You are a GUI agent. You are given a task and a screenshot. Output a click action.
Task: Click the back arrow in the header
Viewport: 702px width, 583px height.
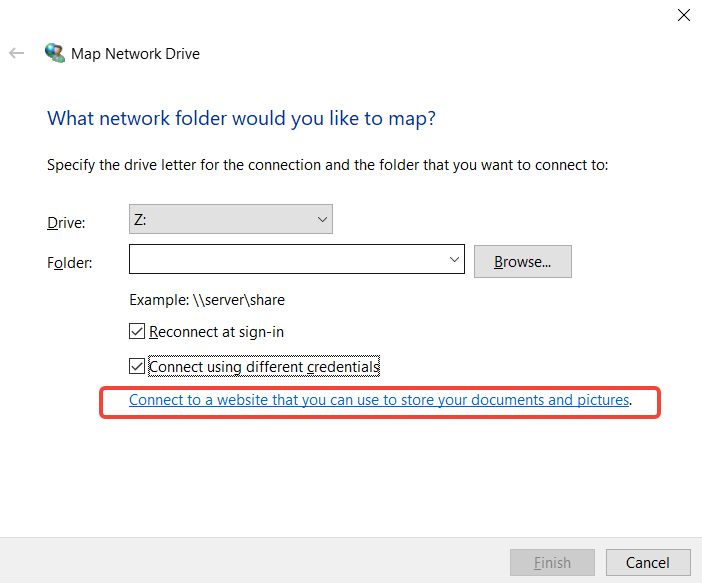click(17, 53)
